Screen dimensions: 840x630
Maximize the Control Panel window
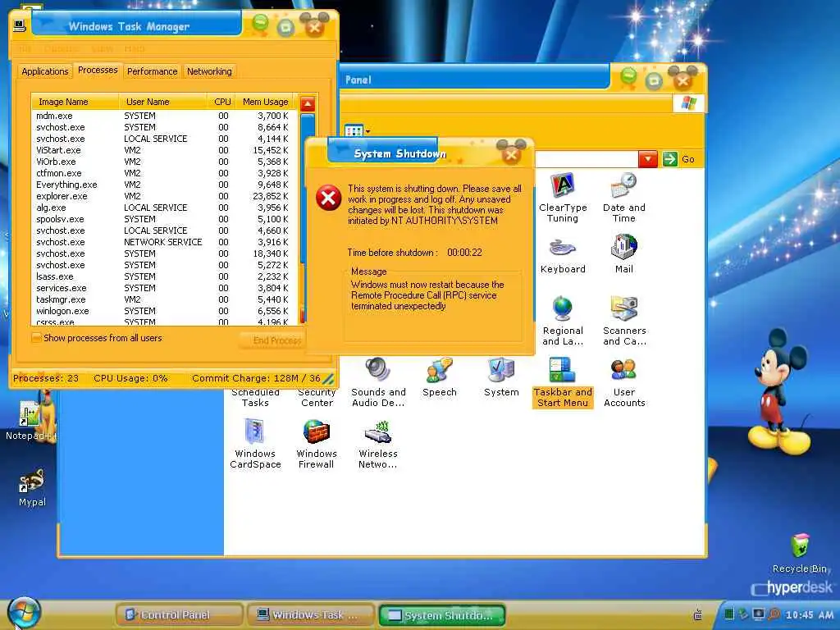654,80
